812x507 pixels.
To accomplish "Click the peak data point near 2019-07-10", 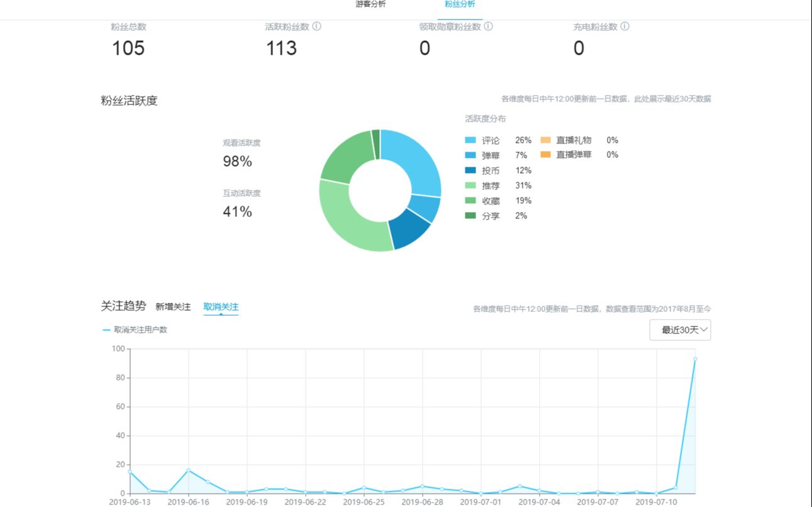I will [695, 359].
